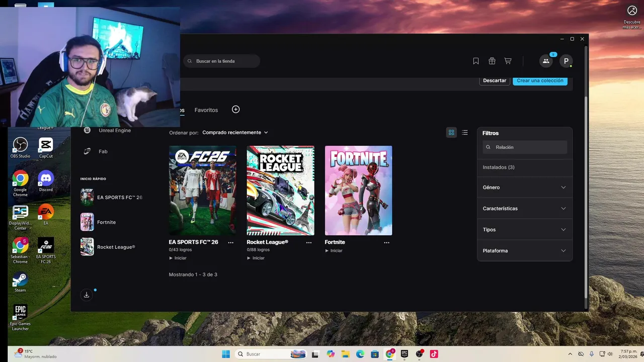This screenshot has width=644, height=362.
Task: Switch library to grid view
Action: (x=451, y=132)
